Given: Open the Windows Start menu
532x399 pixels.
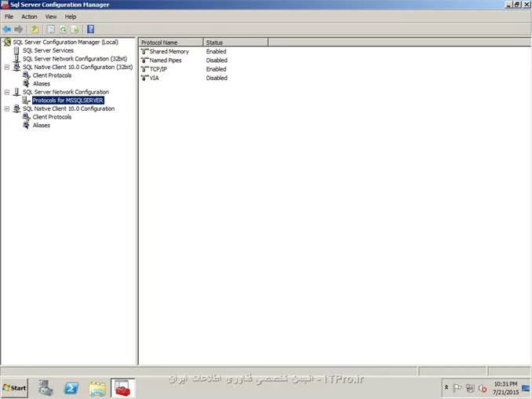Looking at the screenshot, I should click(x=14, y=388).
